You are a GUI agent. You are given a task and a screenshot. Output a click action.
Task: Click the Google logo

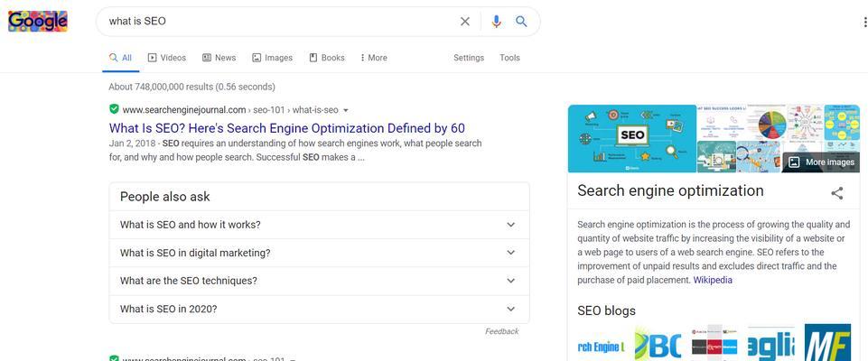[x=38, y=21]
